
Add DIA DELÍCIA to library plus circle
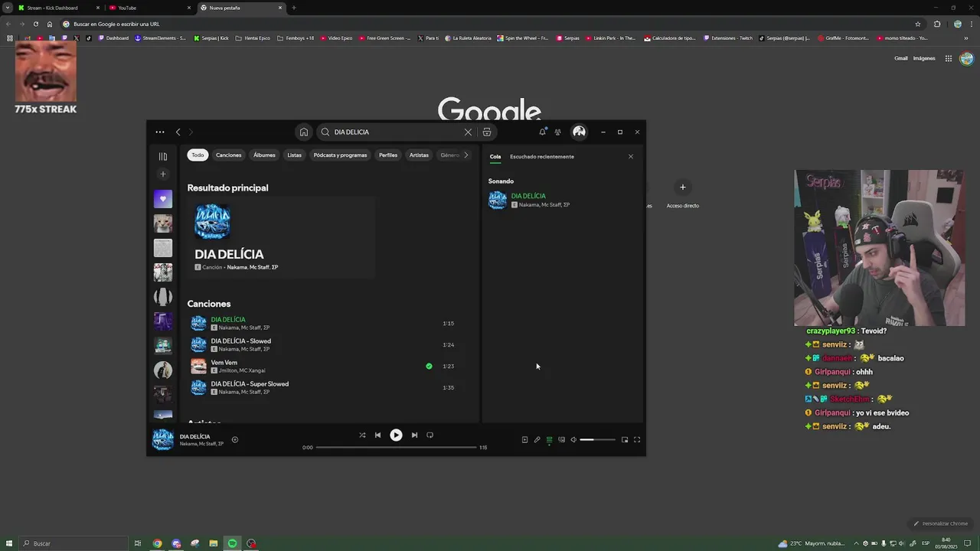tap(235, 439)
